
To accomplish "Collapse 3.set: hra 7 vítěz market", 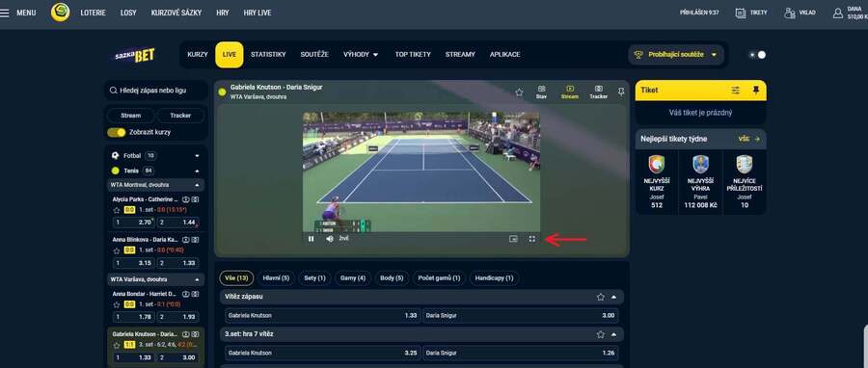I will click(613, 334).
